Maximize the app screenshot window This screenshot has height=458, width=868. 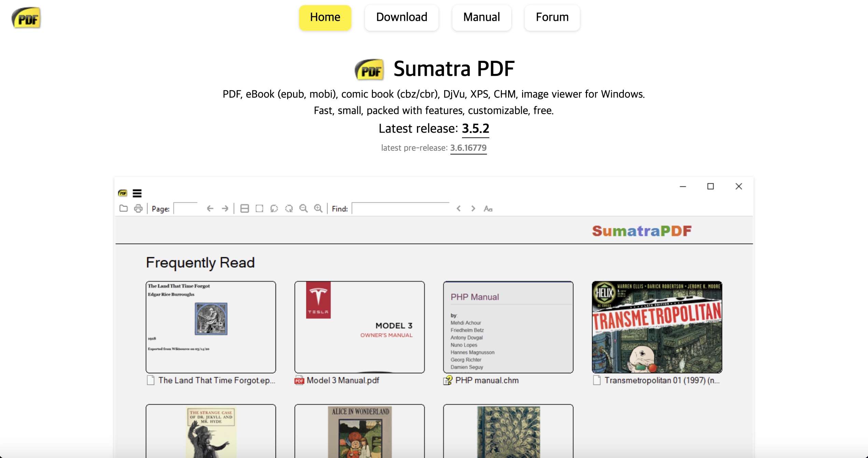pyautogui.click(x=711, y=186)
